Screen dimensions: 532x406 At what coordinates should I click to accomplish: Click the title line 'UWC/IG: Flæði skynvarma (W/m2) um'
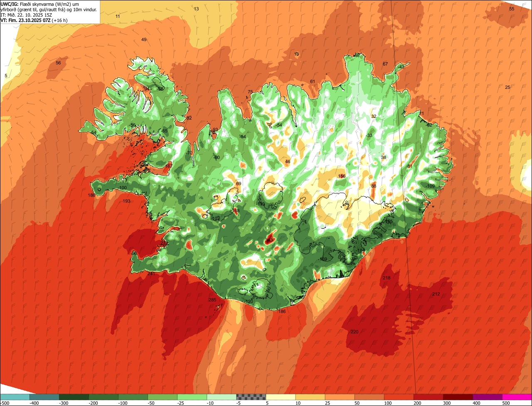click(x=40, y=4)
